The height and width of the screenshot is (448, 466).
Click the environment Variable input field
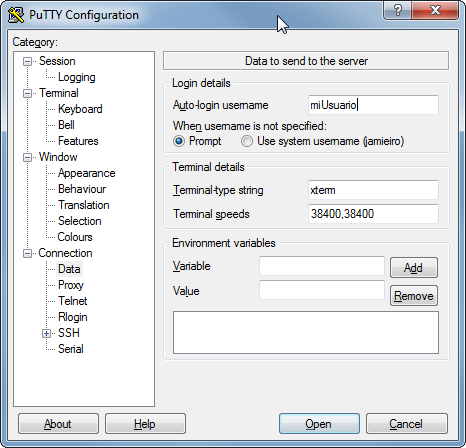(322, 266)
